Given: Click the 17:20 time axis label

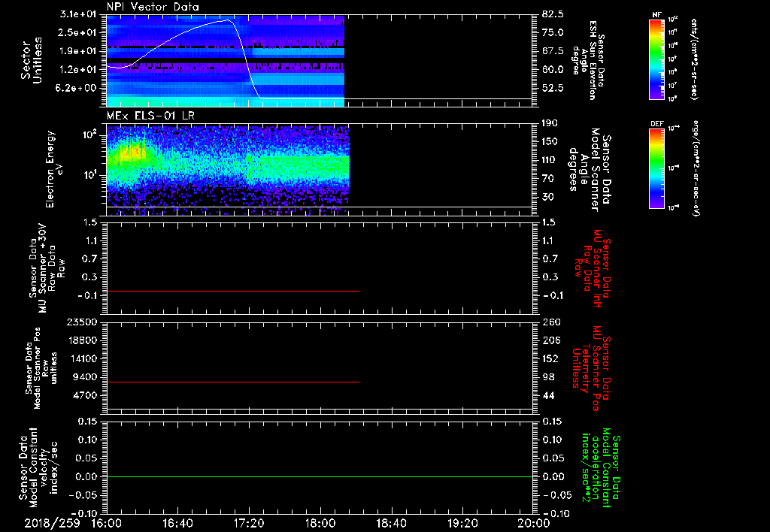Looking at the screenshot, I should pyautogui.click(x=249, y=523).
